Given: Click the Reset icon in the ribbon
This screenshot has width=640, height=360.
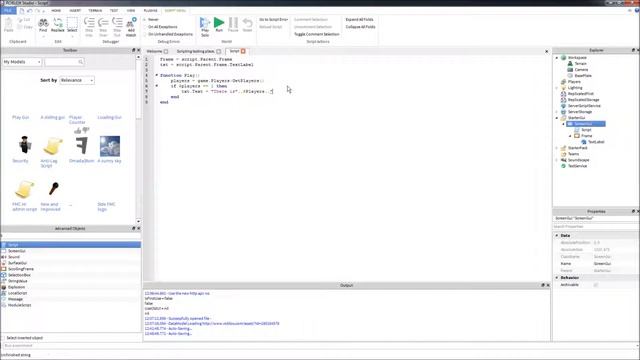Looking at the screenshot, I should click(247, 22).
